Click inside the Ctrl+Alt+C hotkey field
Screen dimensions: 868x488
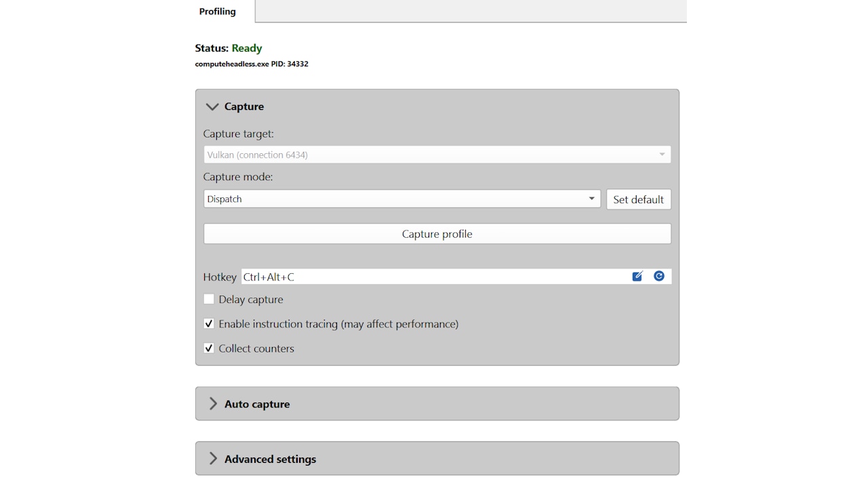(434, 277)
